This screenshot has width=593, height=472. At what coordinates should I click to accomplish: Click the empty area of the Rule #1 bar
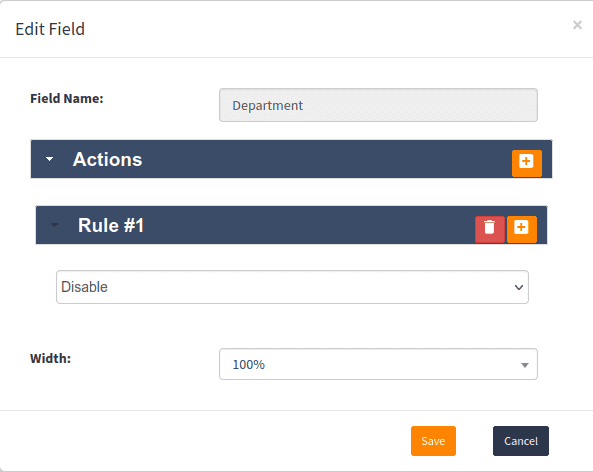[306, 225]
